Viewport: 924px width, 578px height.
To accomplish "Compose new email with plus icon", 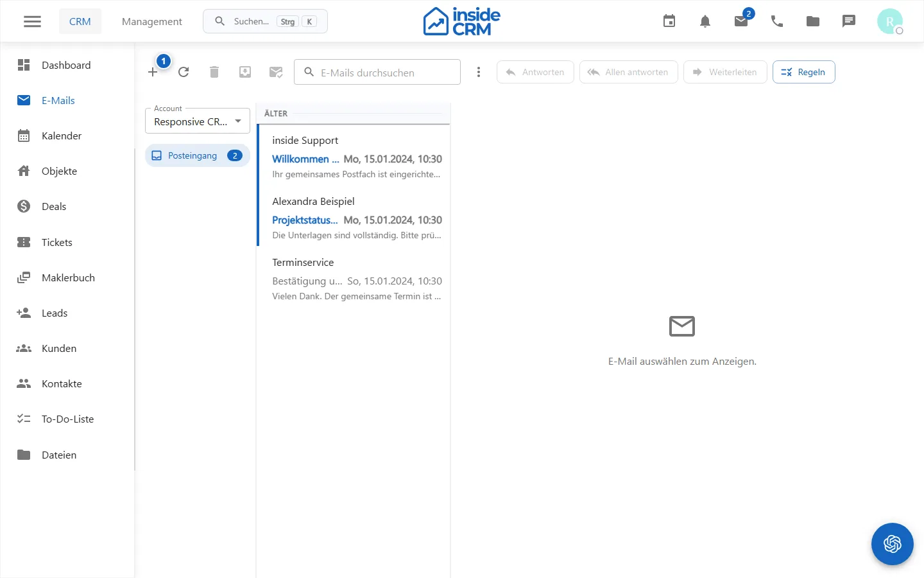I will click(x=153, y=72).
